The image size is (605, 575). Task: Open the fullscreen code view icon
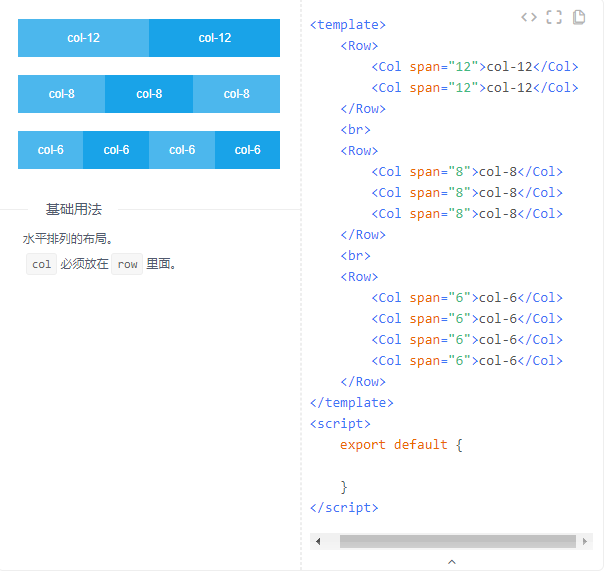[554, 17]
